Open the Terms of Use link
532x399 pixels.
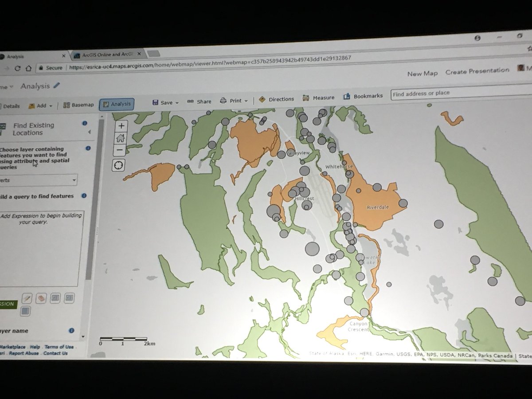pyautogui.click(x=59, y=347)
